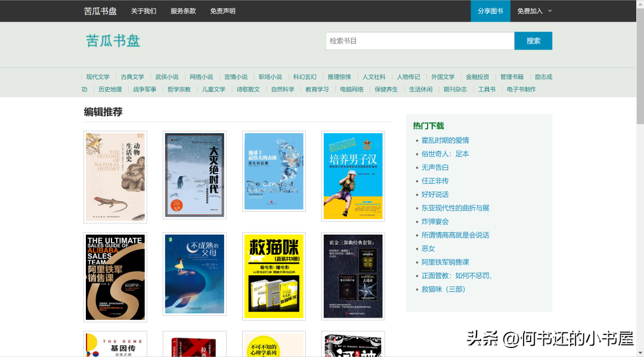Image resolution: width=644 pixels, height=357 pixels.
Task: Open 自然科学 category
Action: coord(283,90)
